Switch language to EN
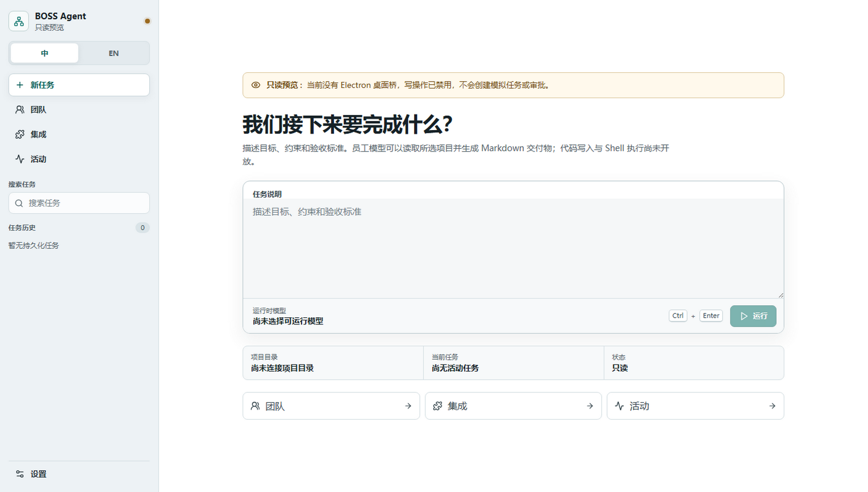Image resolution: width=868 pixels, height=492 pixels. tap(114, 53)
